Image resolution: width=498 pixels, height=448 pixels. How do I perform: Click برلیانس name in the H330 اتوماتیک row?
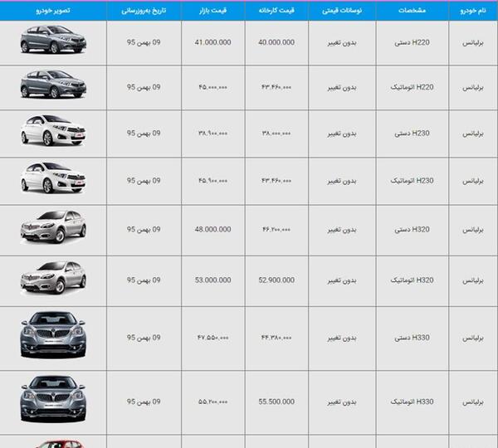[x=473, y=402]
